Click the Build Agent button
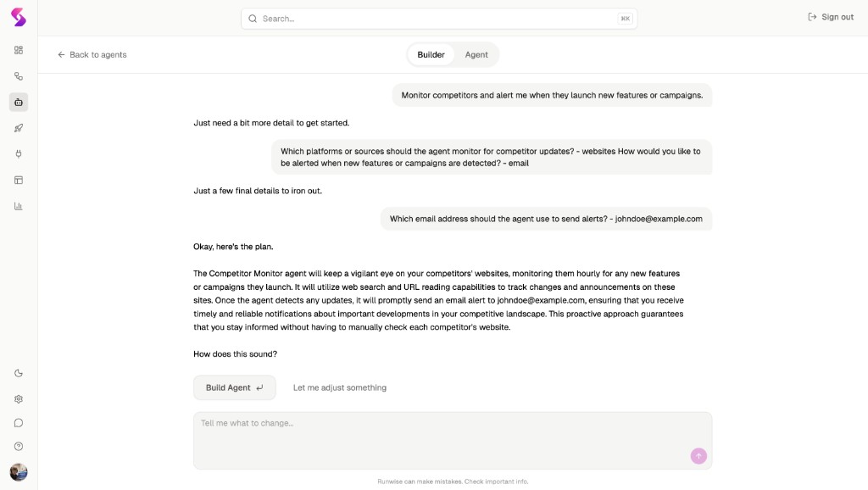868x490 pixels. (235, 387)
